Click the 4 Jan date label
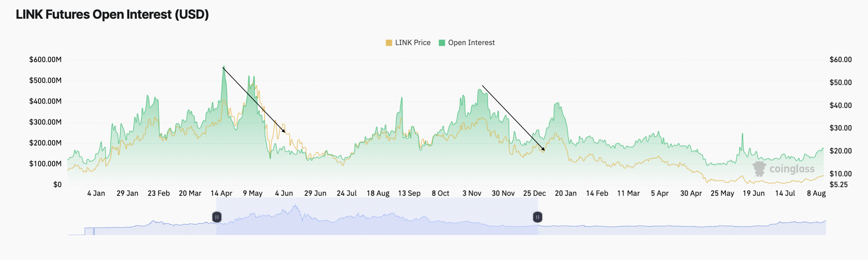The image size is (868, 260). (96, 193)
